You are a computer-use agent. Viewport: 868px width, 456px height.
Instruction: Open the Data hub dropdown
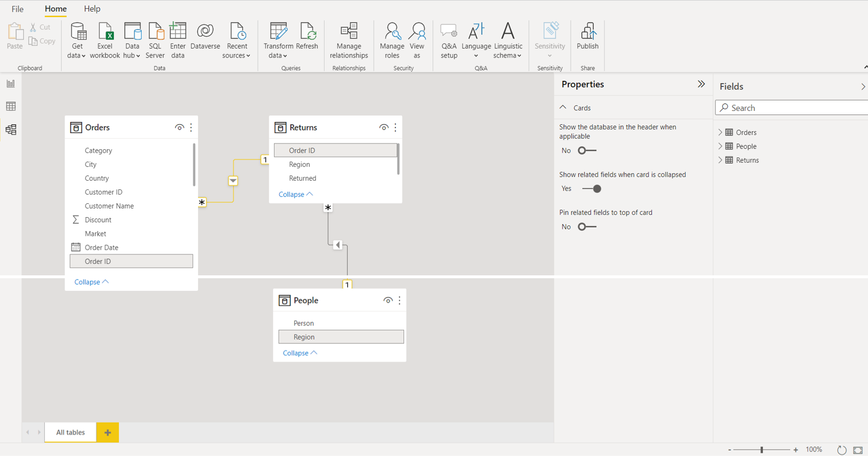click(132, 41)
